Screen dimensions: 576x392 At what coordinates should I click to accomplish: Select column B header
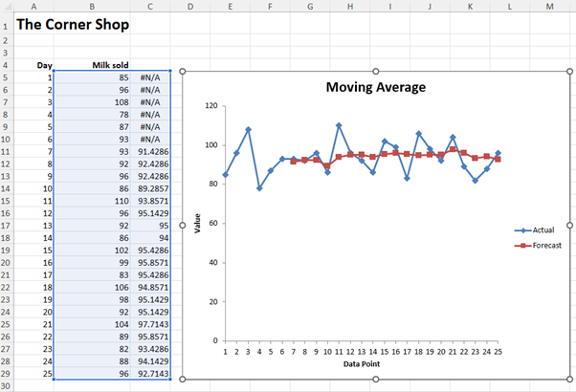pos(92,7)
